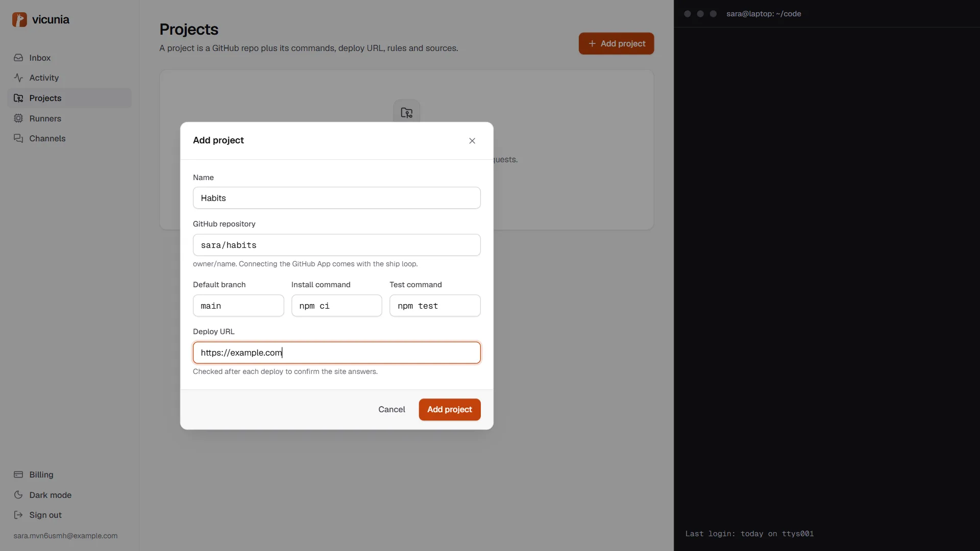Go to Inbox page
Image resolution: width=980 pixels, height=551 pixels.
[x=69, y=58]
